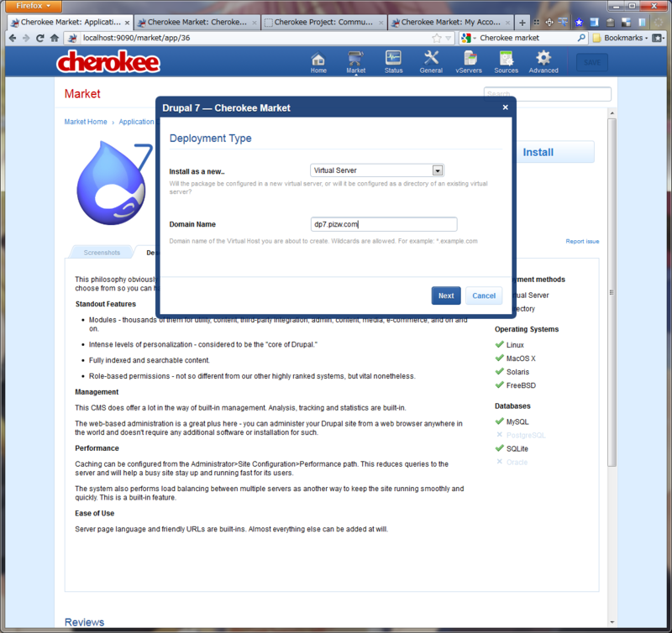Click the Market search box
Image resolution: width=672 pixels, height=633 pixels.
point(548,94)
